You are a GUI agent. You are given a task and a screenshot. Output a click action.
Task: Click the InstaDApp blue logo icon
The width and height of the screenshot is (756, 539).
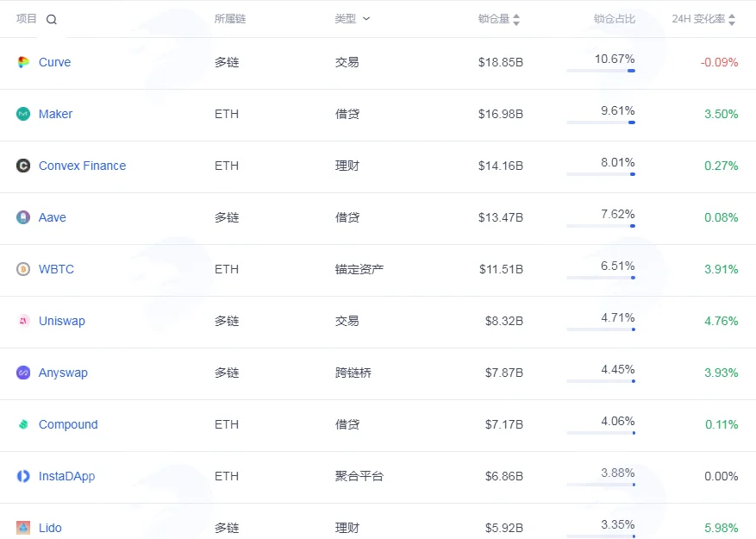click(x=23, y=476)
